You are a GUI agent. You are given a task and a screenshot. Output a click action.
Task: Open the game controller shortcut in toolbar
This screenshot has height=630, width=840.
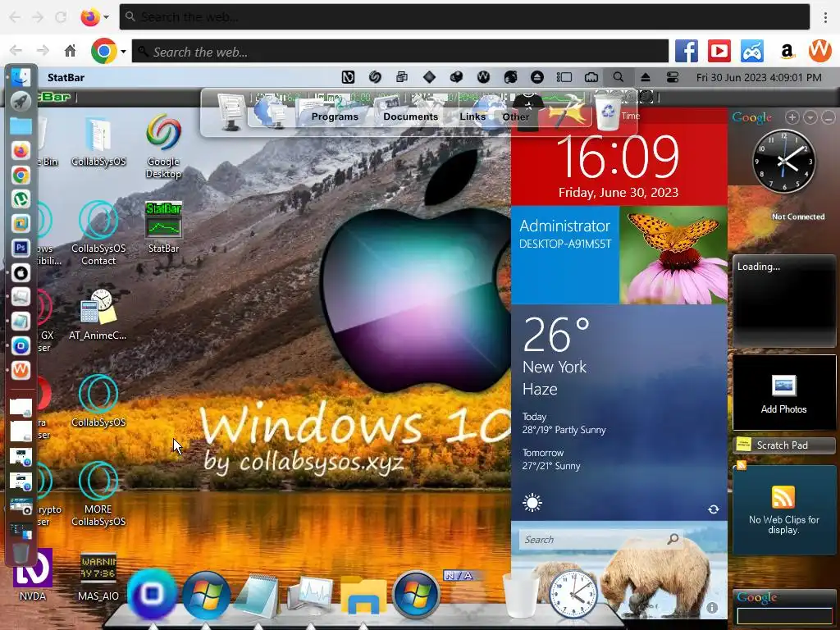[753, 52]
